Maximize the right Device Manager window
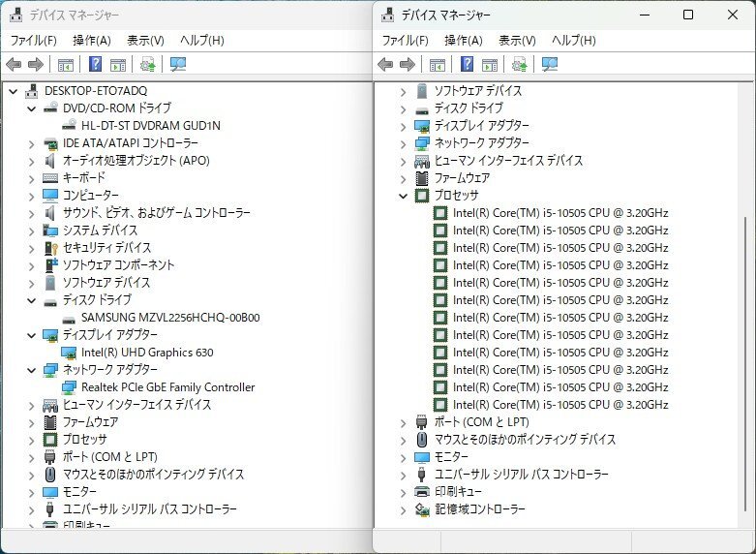756x554 pixels. click(x=688, y=15)
